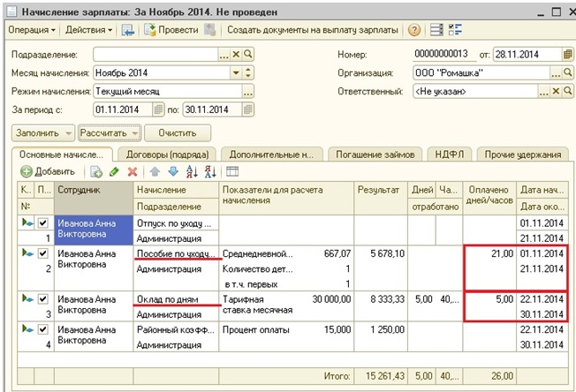Click into the Подразделение input field

[155, 55]
